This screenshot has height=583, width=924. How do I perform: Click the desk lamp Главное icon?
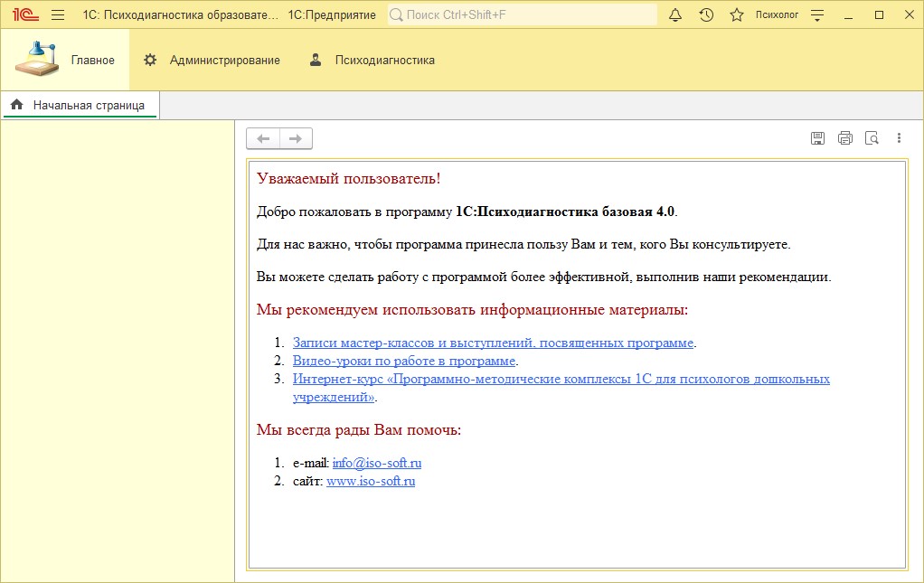coord(36,59)
